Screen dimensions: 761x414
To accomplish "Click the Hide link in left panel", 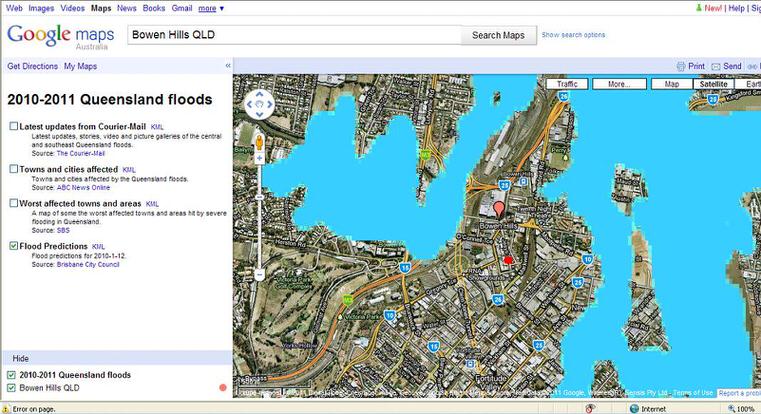I will click(20, 358).
